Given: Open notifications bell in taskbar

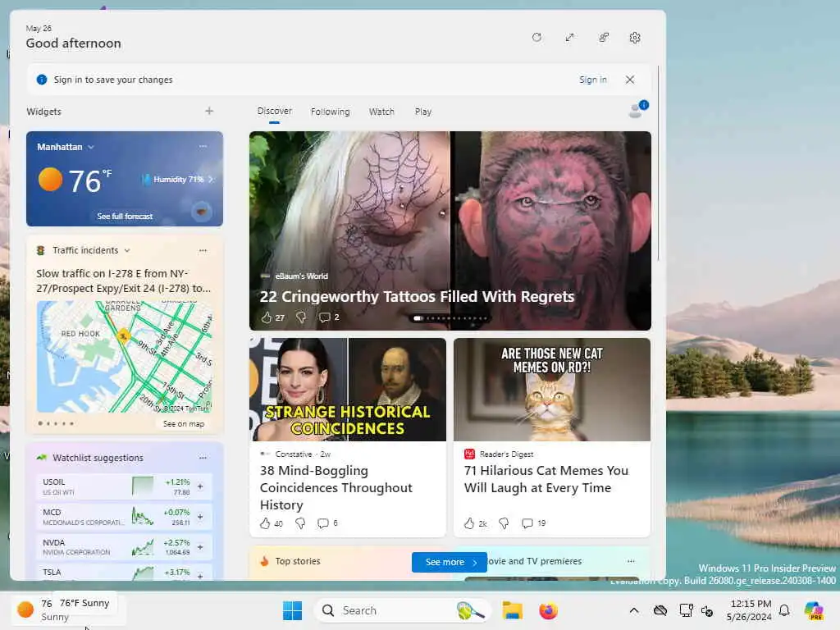Looking at the screenshot, I should [784, 610].
